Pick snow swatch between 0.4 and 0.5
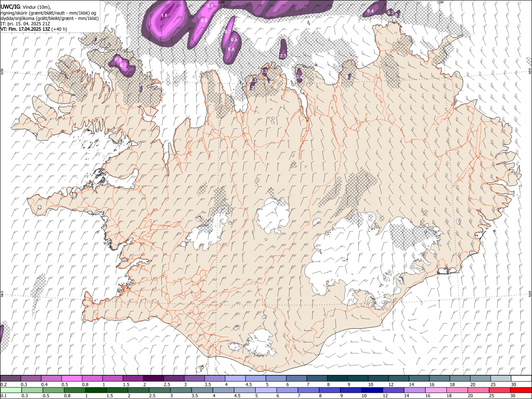This screenshot has height=399, width=532. point(51,378)
